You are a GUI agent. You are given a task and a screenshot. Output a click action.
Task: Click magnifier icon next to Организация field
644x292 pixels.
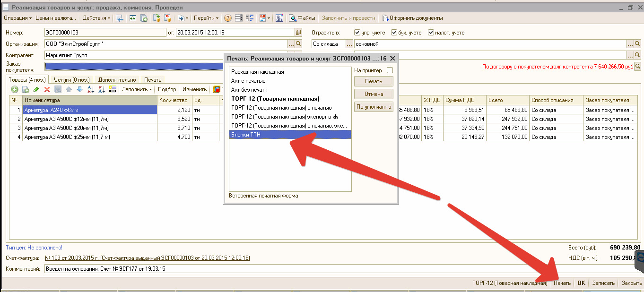(298, 44)
